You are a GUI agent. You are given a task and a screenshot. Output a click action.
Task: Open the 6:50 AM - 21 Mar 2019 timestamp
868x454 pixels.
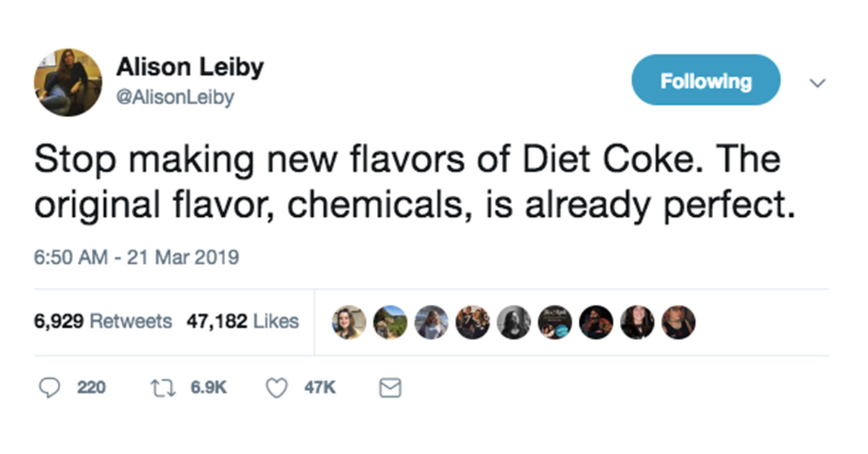click(137, 257)
